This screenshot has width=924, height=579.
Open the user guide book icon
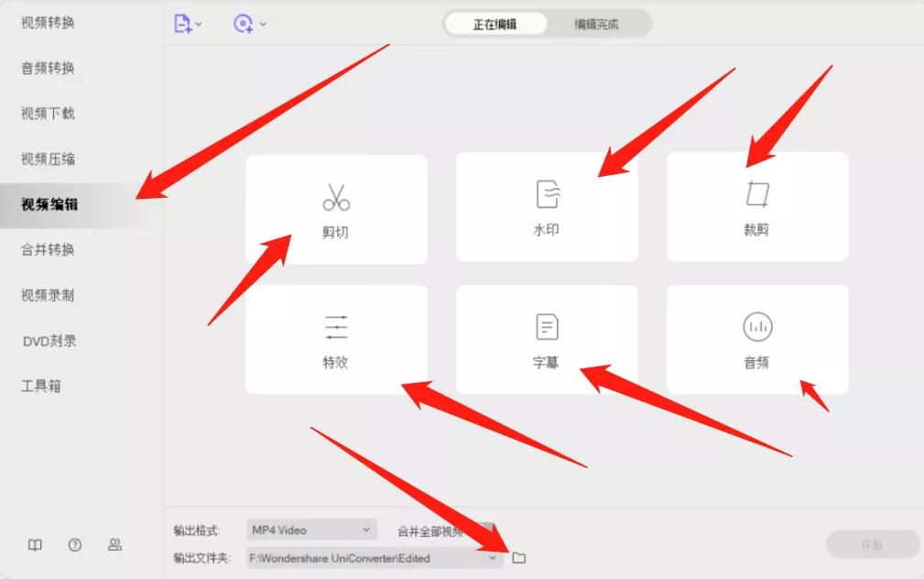pyautogui.click(x=36, y=545)
